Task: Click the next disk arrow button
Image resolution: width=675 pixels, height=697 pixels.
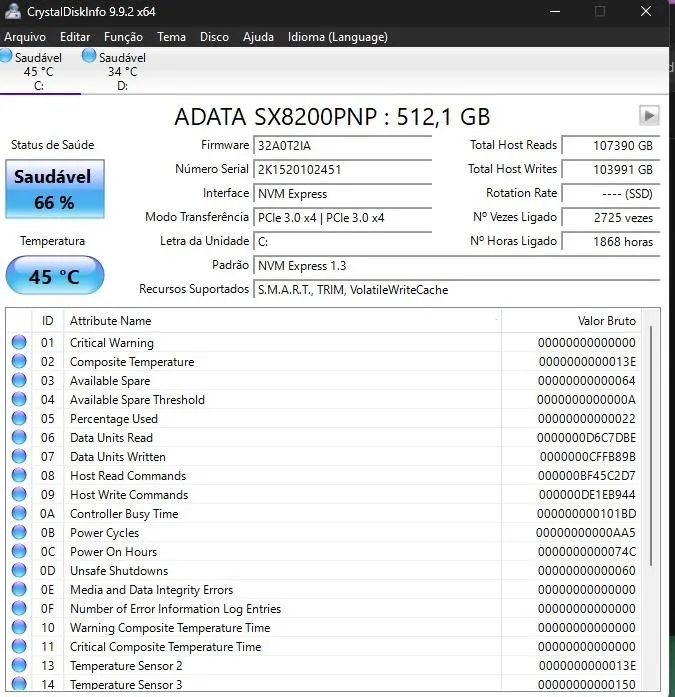Action: [x=649, y=116]
